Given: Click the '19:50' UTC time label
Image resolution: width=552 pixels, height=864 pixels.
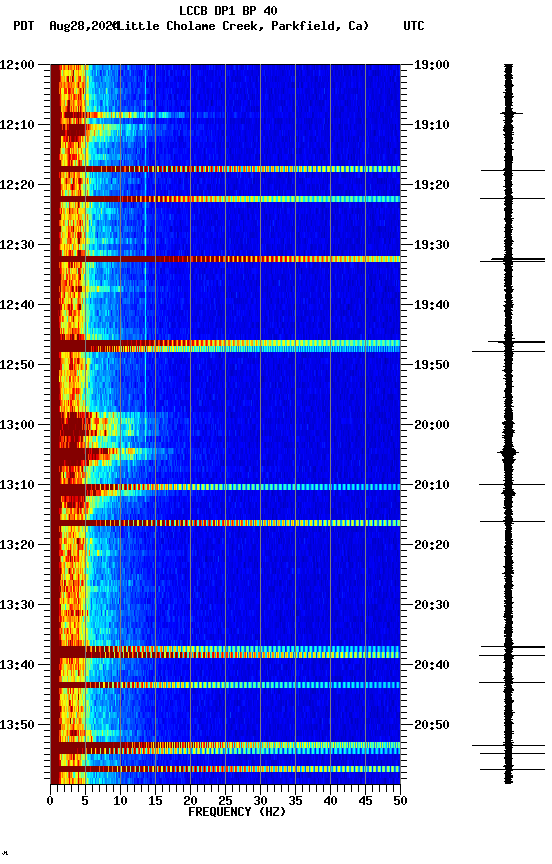Looking at the screenshot, I should tap(432, 365).
